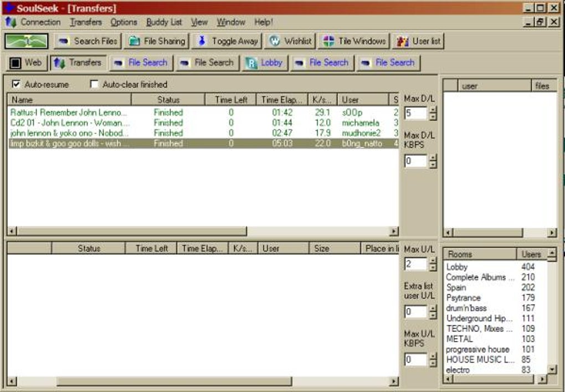Click the downloads list horizontal scrollbar thumb
The image size is (565, 392).
click(131, 231)
